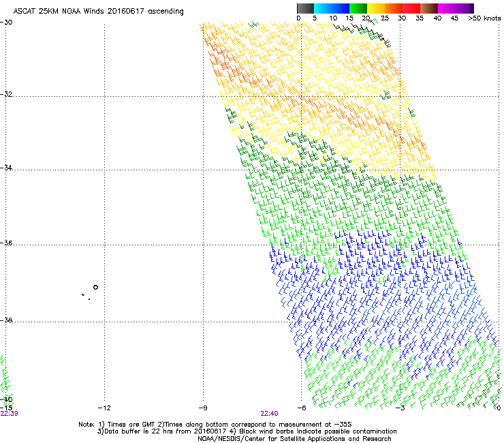
Task: Click the note line about Times are GMT
Action: pos(215,425)
